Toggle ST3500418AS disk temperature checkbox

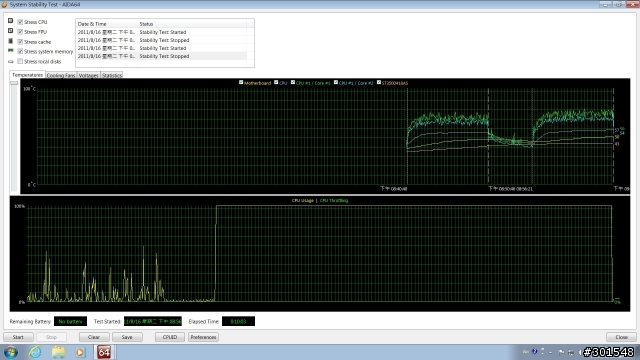pos(379,82)
